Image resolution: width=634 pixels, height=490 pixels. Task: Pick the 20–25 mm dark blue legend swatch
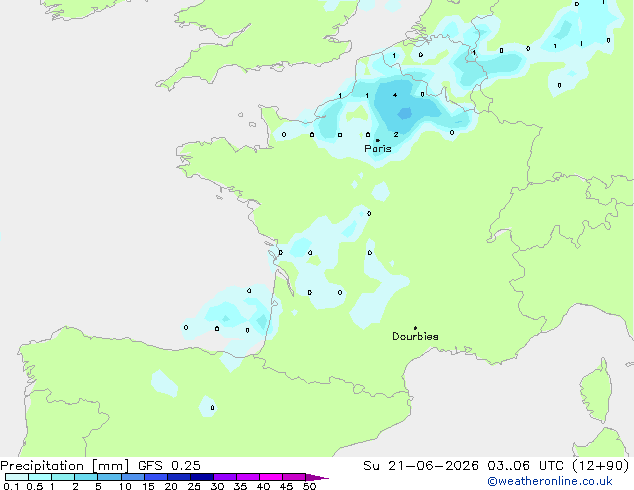click(x=178, y=477)
